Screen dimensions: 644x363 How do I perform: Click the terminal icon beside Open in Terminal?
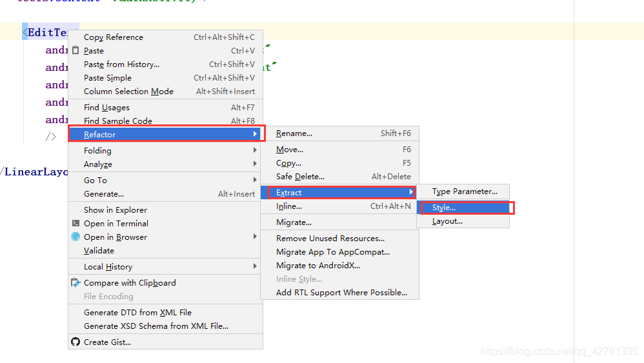tap(75, 223)
